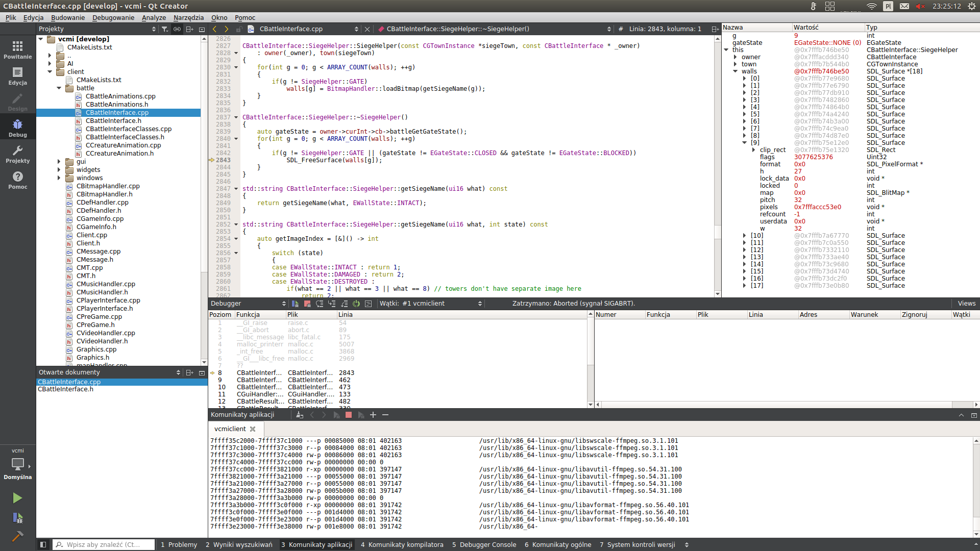This screenshot has height=551, width=980.
Task: Click the step over debugger icon
Action: coord(320,304)
